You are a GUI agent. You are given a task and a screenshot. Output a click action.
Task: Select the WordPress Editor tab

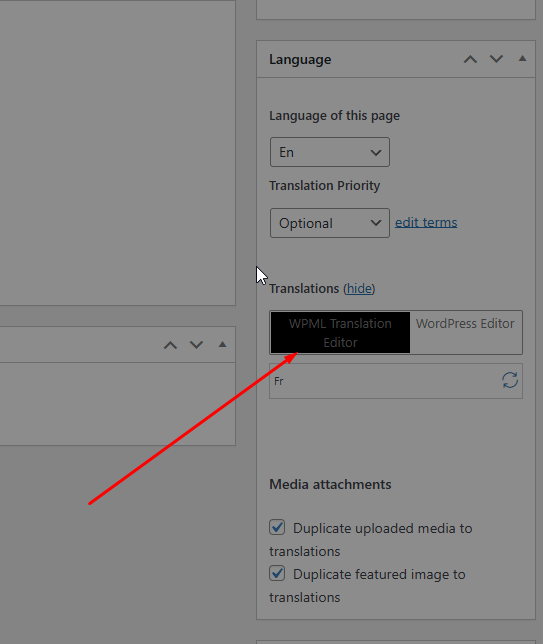coord(465,324)
